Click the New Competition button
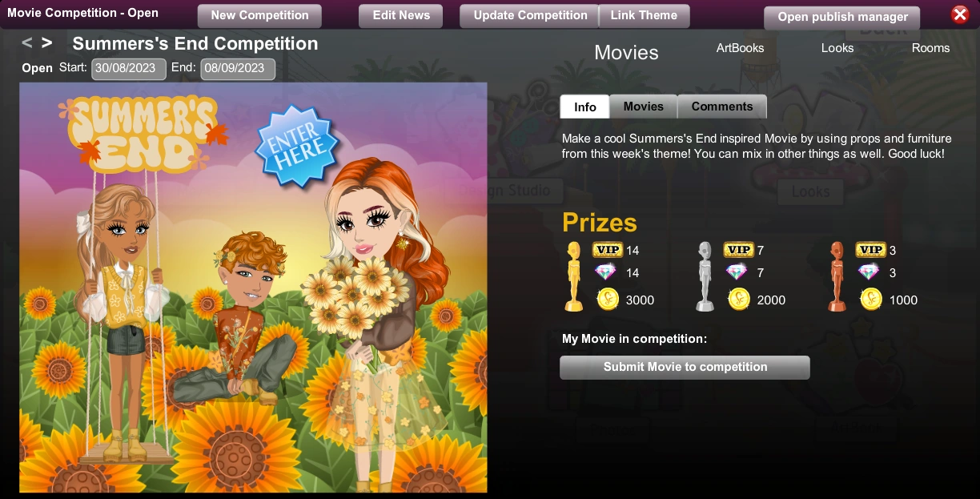980x499 pixels. [259, 15]
